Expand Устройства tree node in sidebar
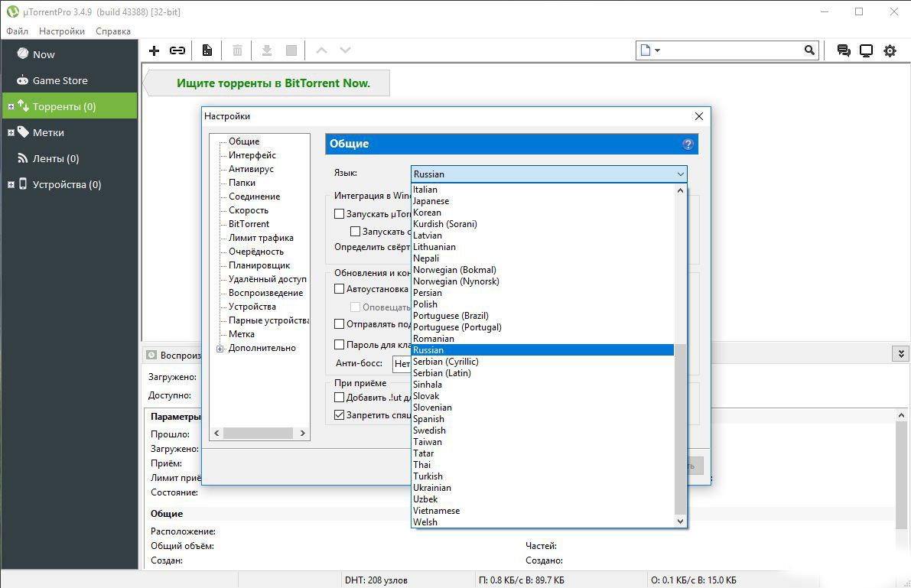The height and width of the screenshot is (588, 911). 11,185
